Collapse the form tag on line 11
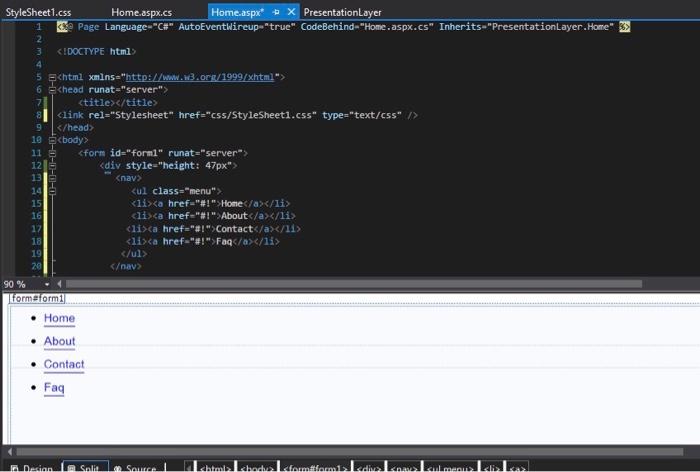Viewport: 700px width, 472px height. (52, 153)
